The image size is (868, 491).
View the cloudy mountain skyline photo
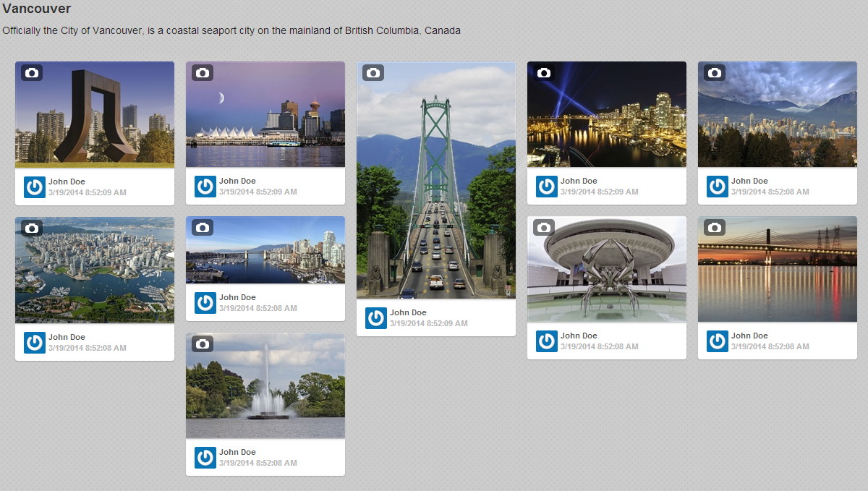tap(778, 114)
